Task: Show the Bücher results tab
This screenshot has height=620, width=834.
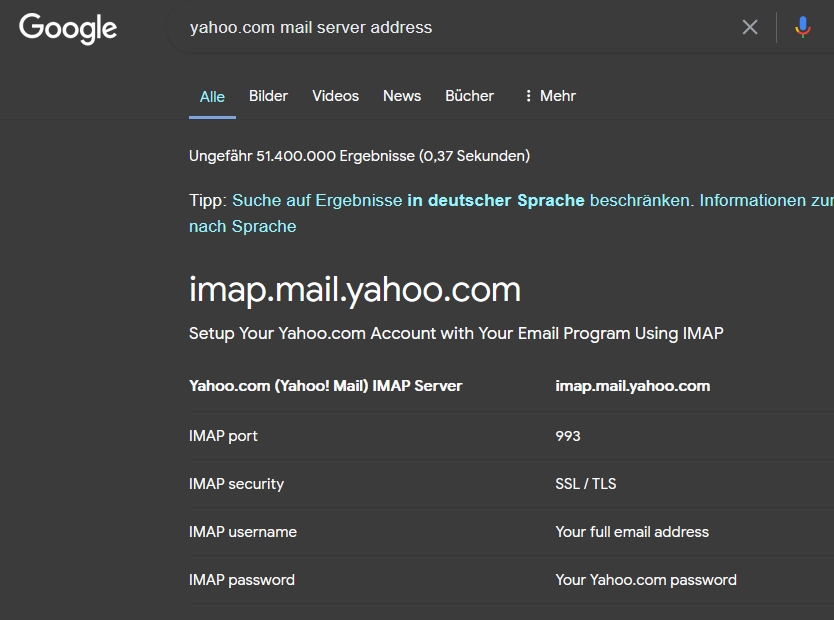Action: point(469,96)
